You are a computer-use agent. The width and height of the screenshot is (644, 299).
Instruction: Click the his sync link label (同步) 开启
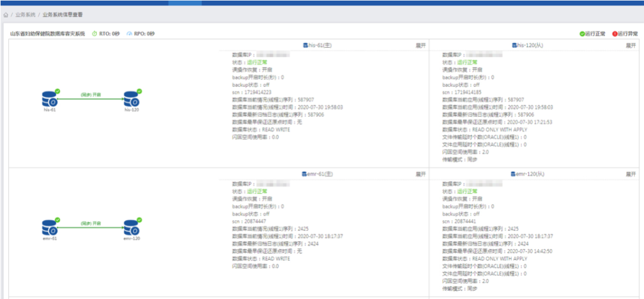[91, 94]
